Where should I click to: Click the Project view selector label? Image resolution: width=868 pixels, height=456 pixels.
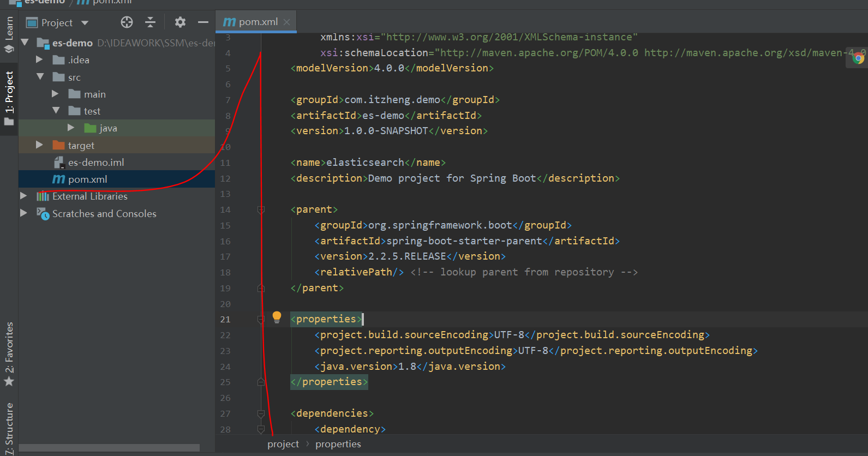pos(57,23)
